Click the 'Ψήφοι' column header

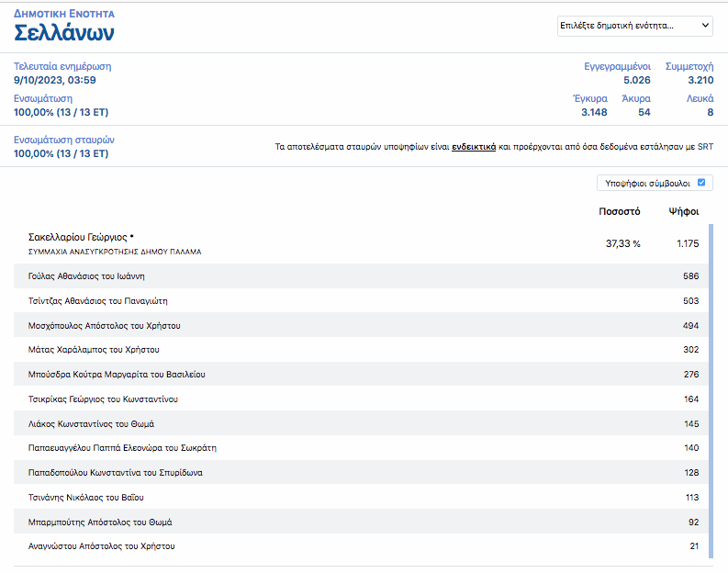(x=683, y=211)
